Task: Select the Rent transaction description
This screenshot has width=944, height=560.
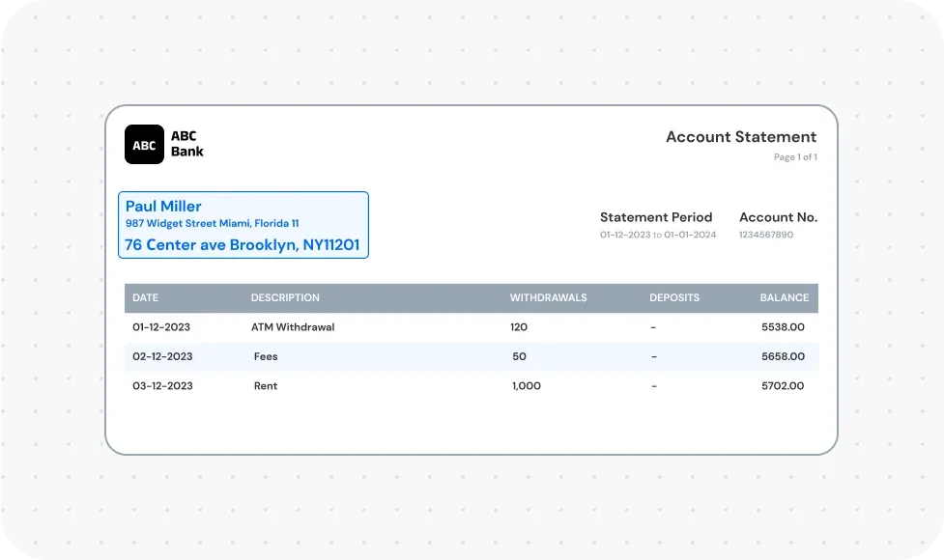Action: (x=265, y=386)
